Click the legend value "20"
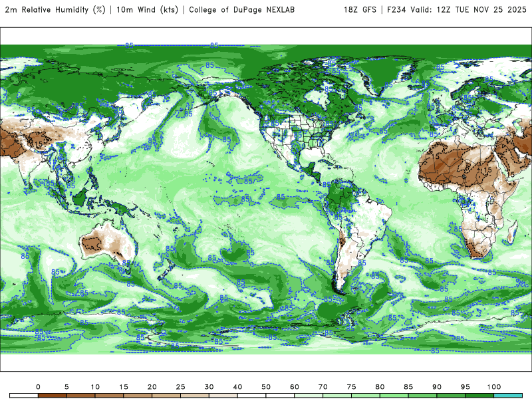Screen dimensions: 532x399 tap(152, 387)
